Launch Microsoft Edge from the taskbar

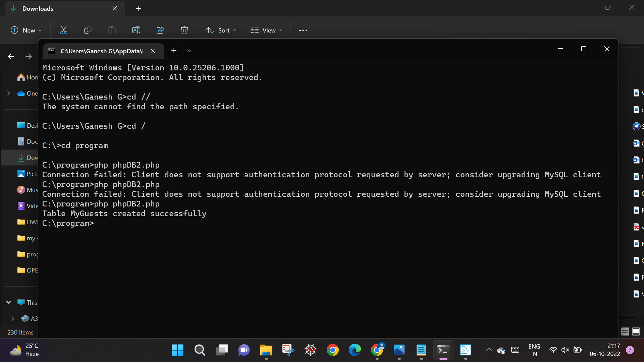[355, 350]
